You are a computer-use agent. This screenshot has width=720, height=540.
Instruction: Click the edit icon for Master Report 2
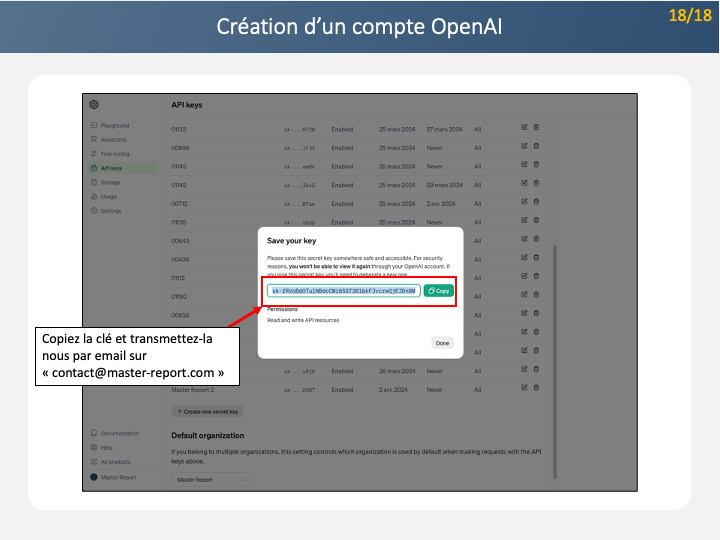click(524, 390)
